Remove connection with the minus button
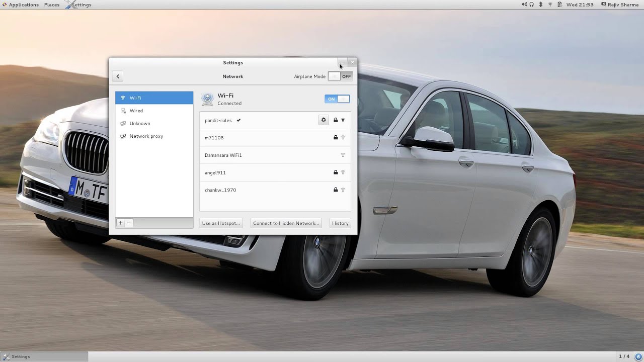644x362 pixels. tap(129, 223)
